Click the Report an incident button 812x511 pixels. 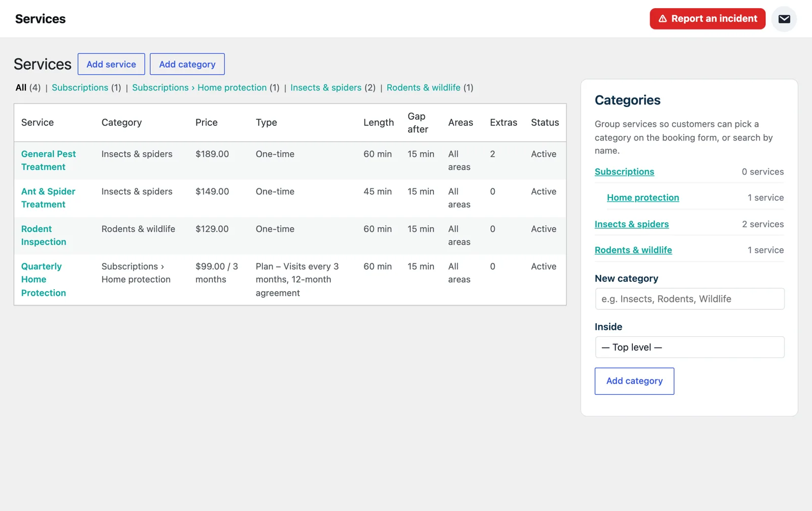tap(707, 19)
